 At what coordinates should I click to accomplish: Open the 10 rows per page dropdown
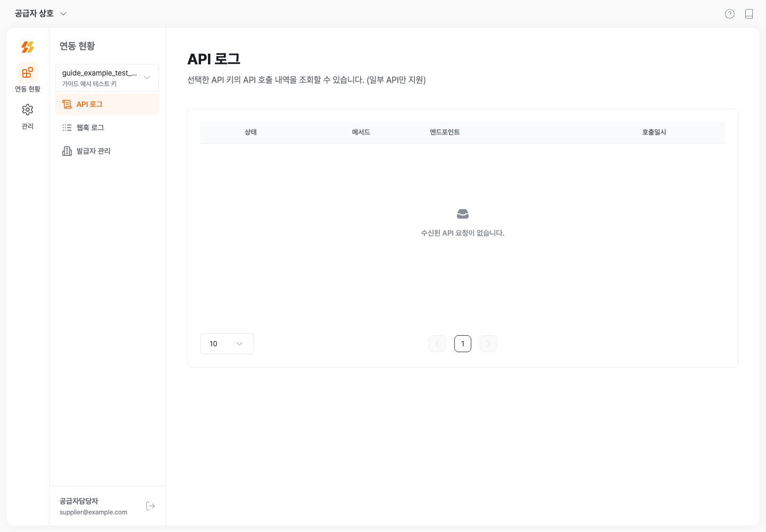coord(227,344)
